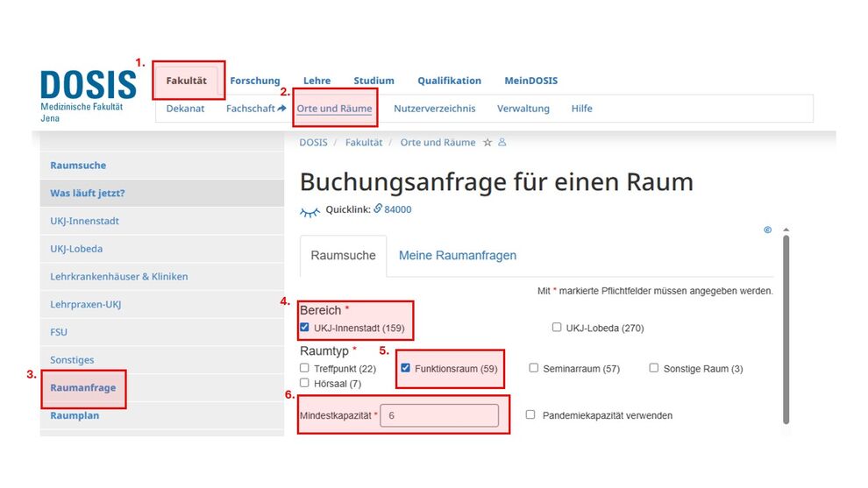868x488 pixels.
Task: Click the copyright icon above the scrollbar
Action: pyautogui.click(x=767, y=230)
